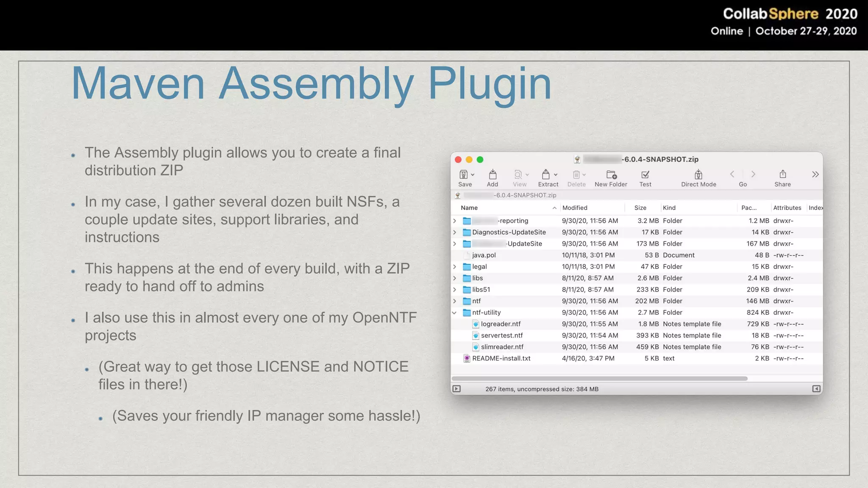Image resolution: width=868 pixels, height=488 pixels.
Task: Click the zip file proxy icon in title bar
Action: point(577,159)
